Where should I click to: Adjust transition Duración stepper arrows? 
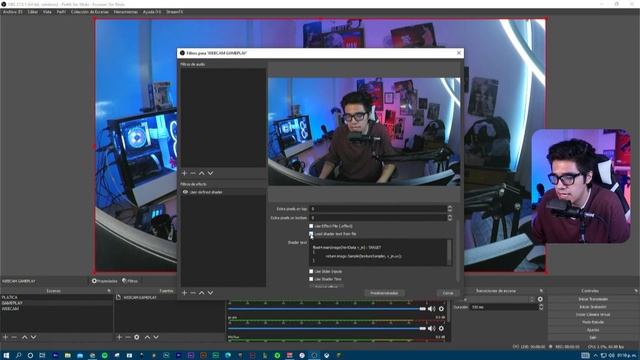click(541, 307)
